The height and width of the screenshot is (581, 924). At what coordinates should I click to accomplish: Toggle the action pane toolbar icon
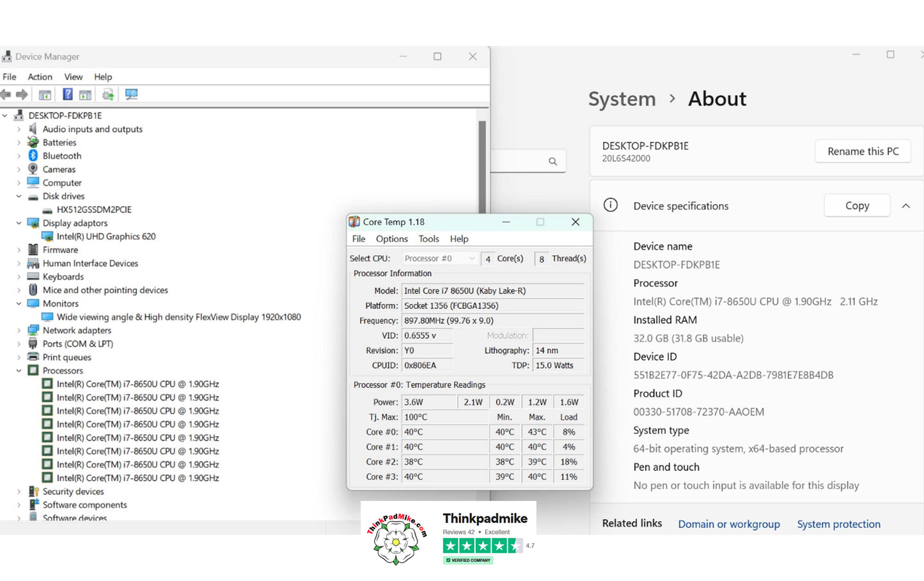(x=85, y=95)
